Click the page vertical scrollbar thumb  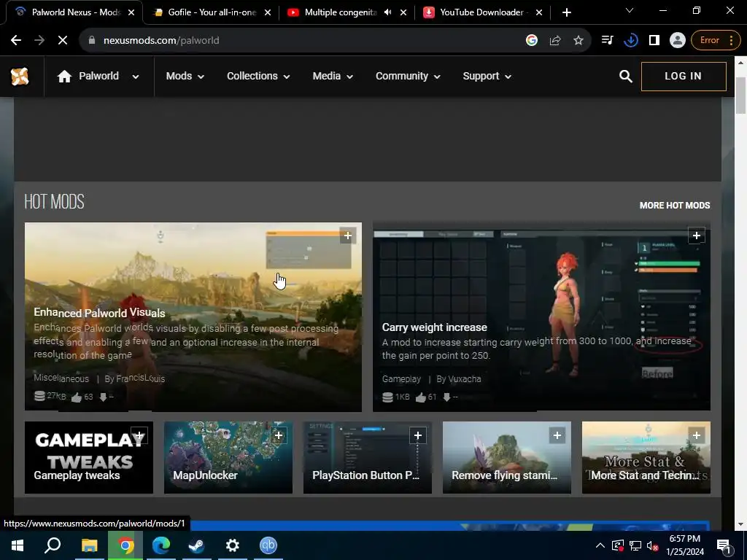click(x=740, y=96)
